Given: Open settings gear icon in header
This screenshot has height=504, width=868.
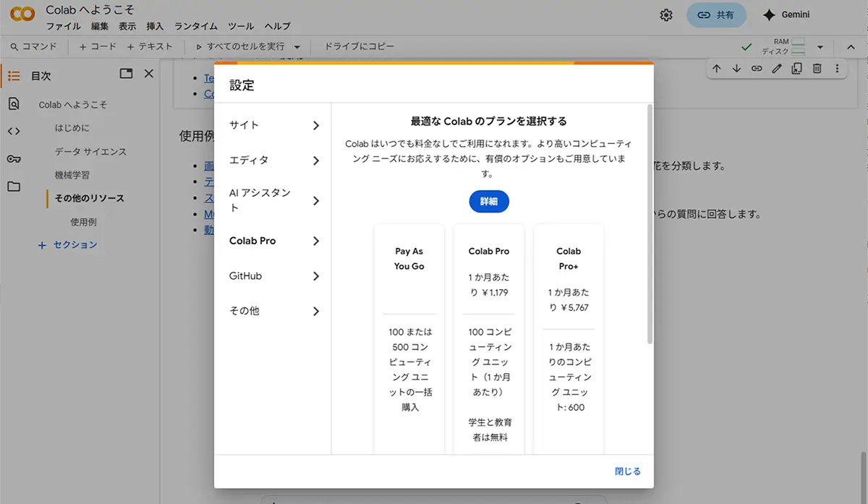Looking at the screenshot, I should (666, 15).
